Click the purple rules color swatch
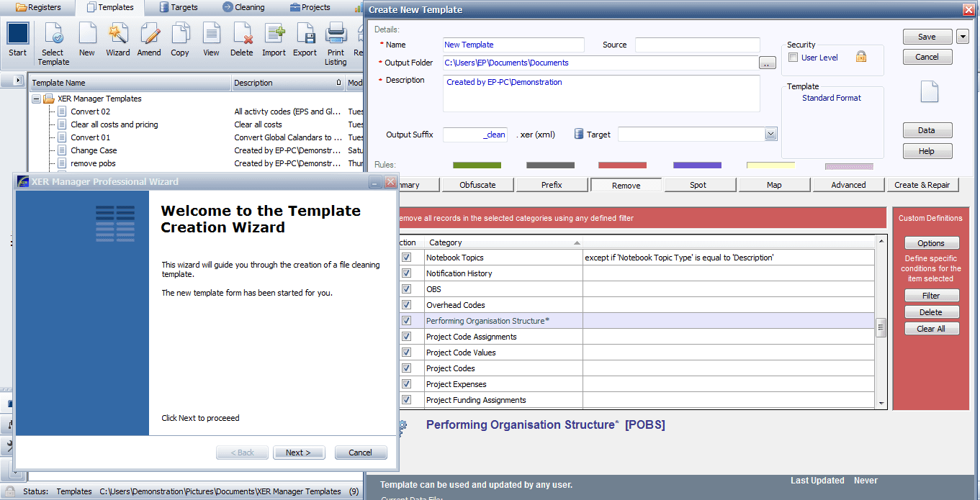Image resolution: width=980 pixels, height=500 pixels. point(697,165)
